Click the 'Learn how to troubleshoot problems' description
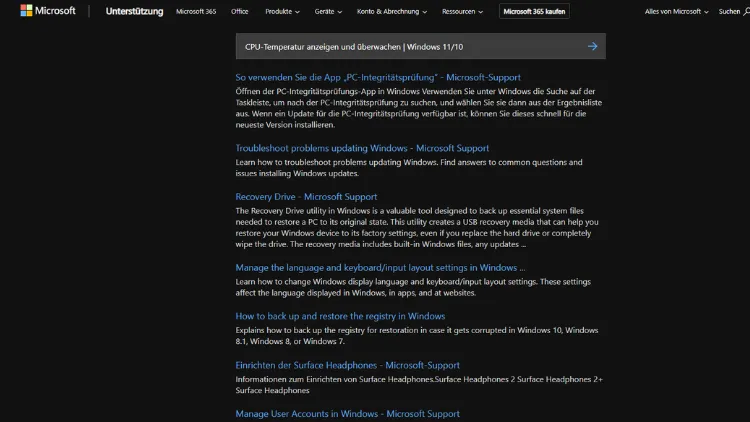Image resolution: width=750 pixels, height=422 pixels. point(409,168)
